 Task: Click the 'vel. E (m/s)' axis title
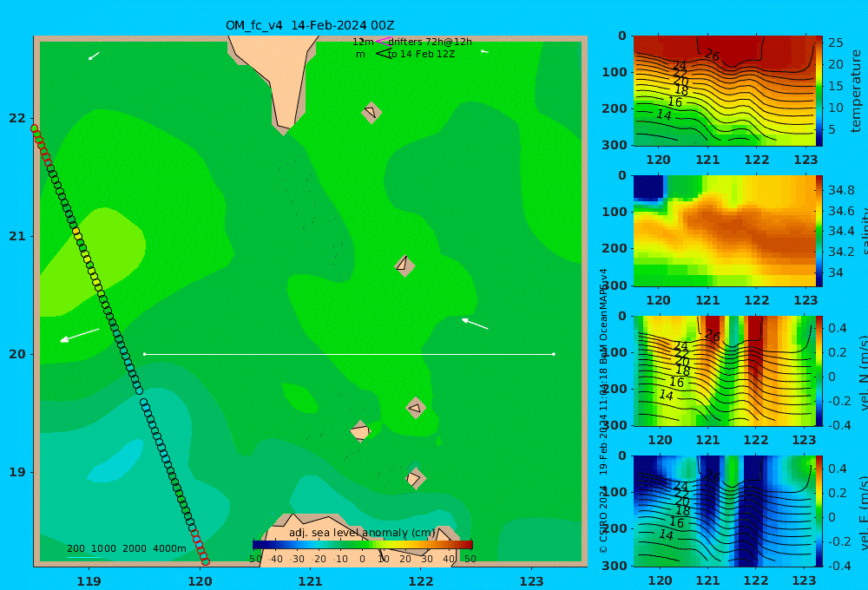[863, 512]
